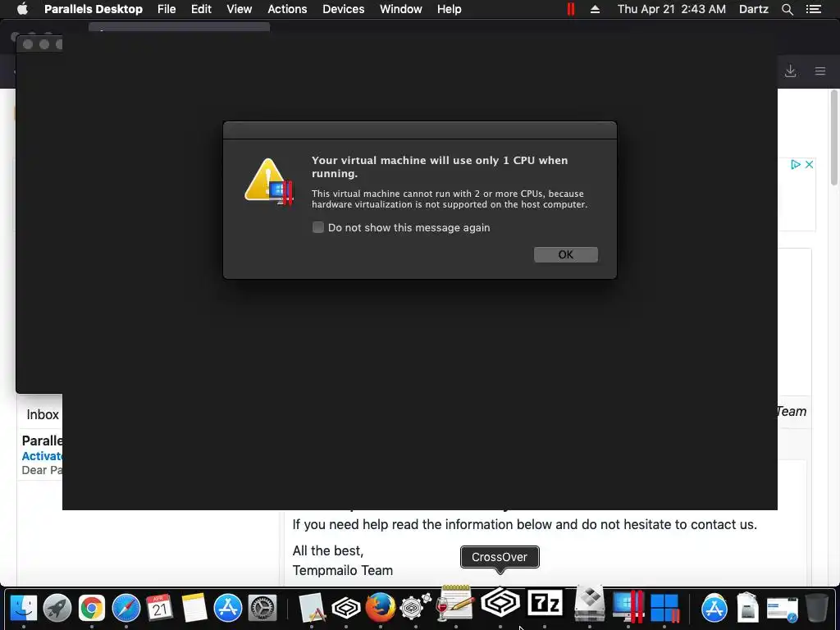Launch Safari from the Dock
The height and width of the screenshot is (630, 840).
click(x=126, y=608)
